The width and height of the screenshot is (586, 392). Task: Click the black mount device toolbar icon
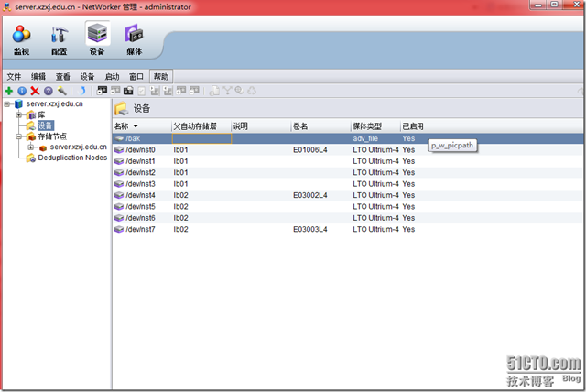tap(102, 91)
